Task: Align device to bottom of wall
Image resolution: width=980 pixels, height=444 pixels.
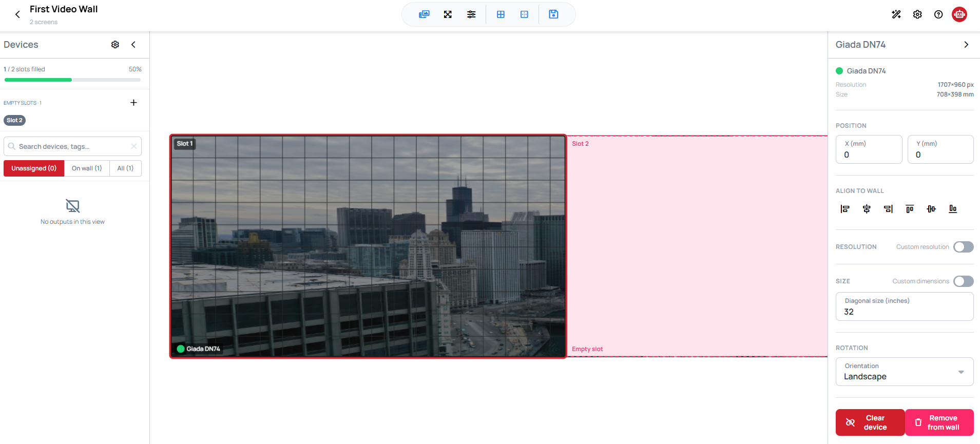Action: tap(953, 209)
